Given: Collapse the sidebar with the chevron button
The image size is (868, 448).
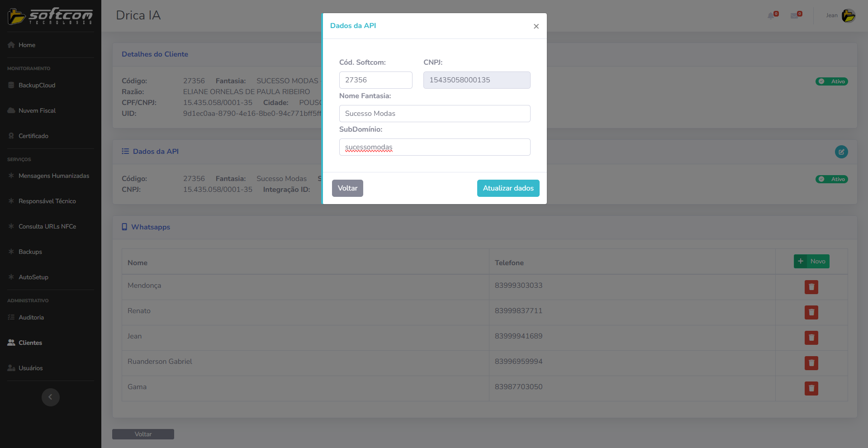Looking at the screenshot, I should point(51,397).
